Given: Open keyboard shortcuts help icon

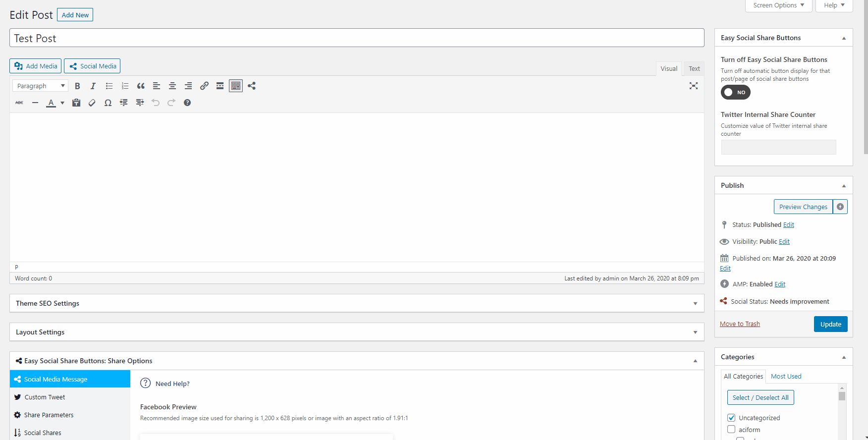Looking at the screenshot, I should click(187, 103).
